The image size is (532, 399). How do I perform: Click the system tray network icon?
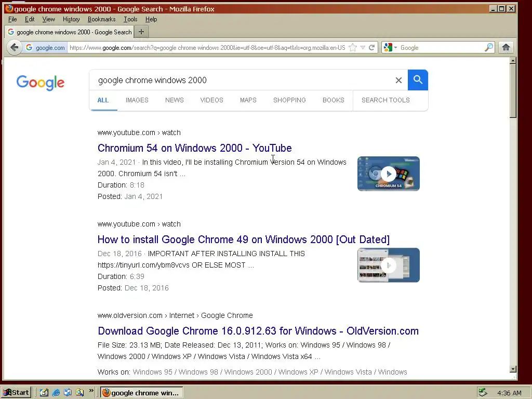pos(483,393)
